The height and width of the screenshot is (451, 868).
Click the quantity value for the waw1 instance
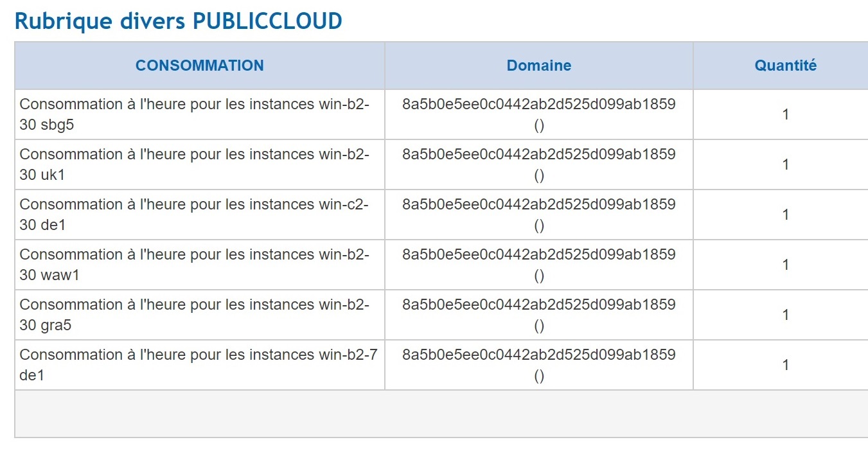[785, 265]
